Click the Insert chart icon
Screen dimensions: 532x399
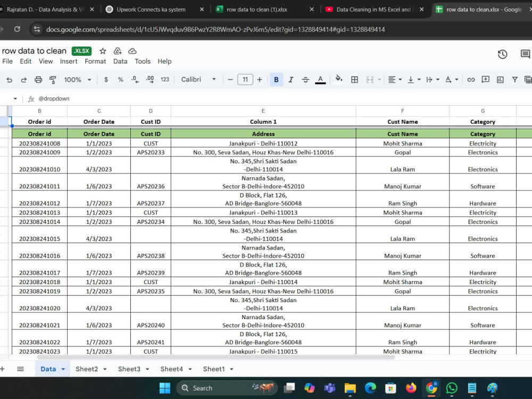click(x=500, y=80)
